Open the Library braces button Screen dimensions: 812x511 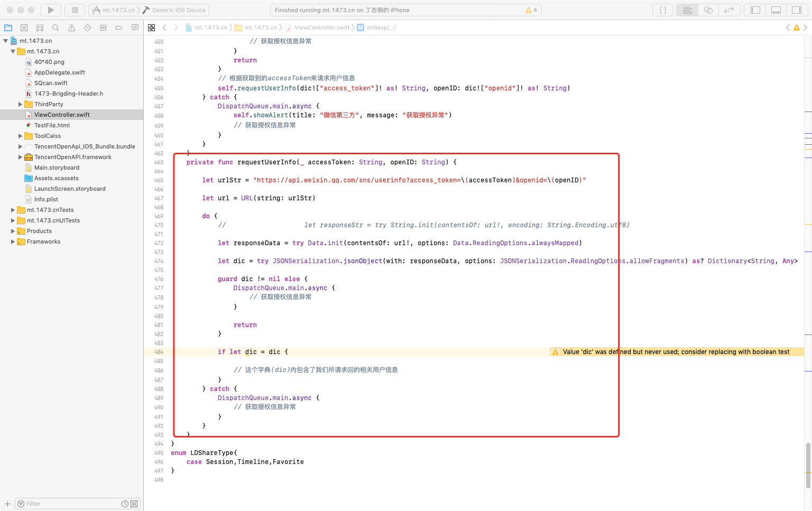[663, 10]
